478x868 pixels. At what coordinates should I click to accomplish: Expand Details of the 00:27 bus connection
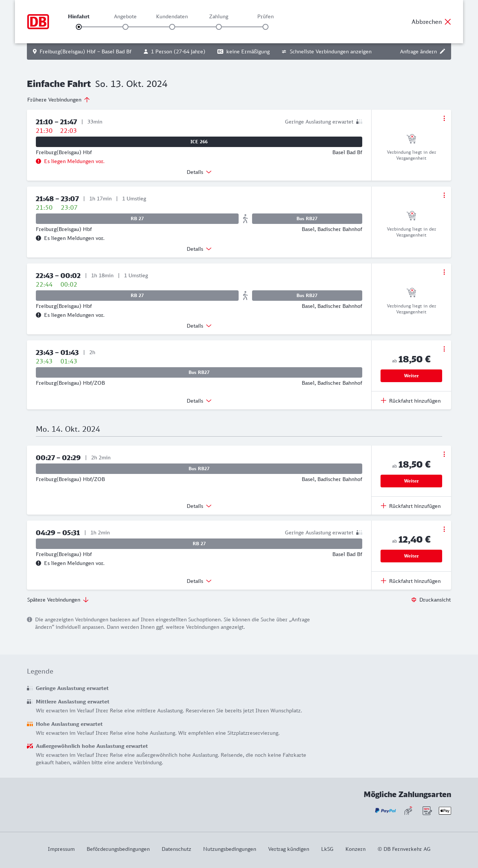(199, 506)
